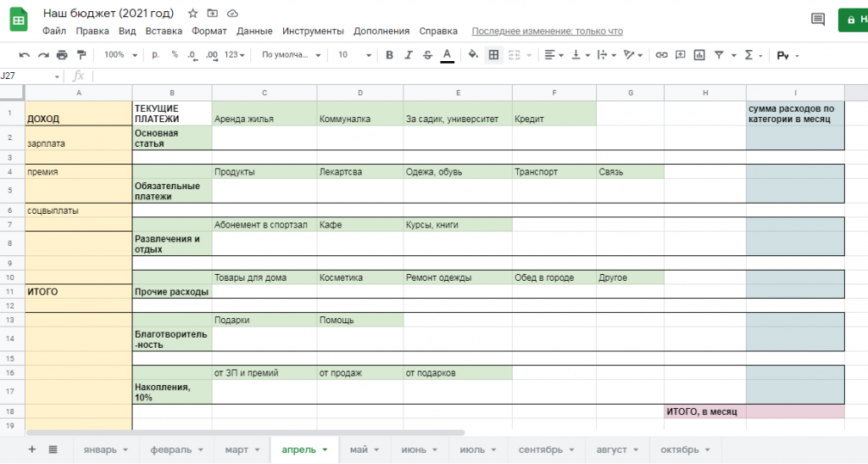Toggle strikethrough formatting

click(x=427, y=55)
